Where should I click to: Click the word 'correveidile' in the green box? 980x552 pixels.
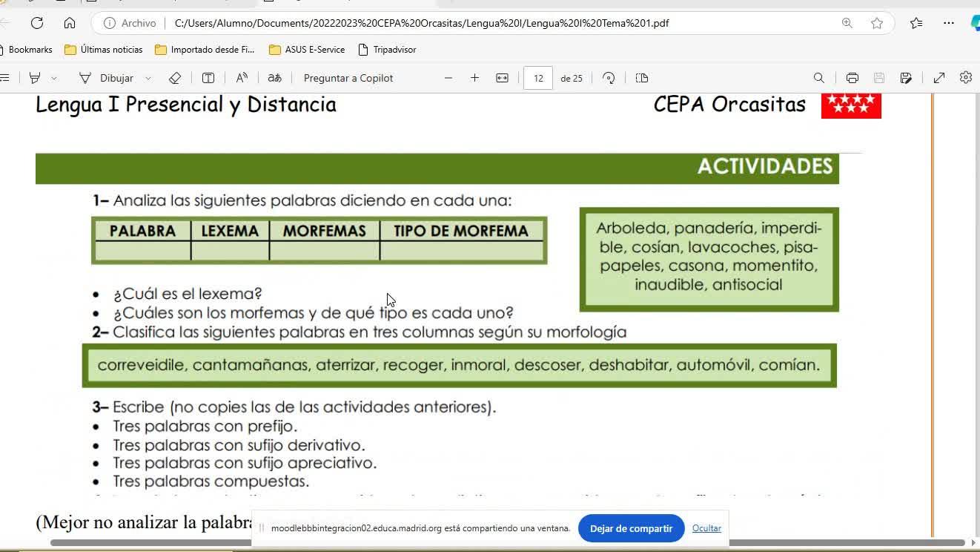[141, 365]
